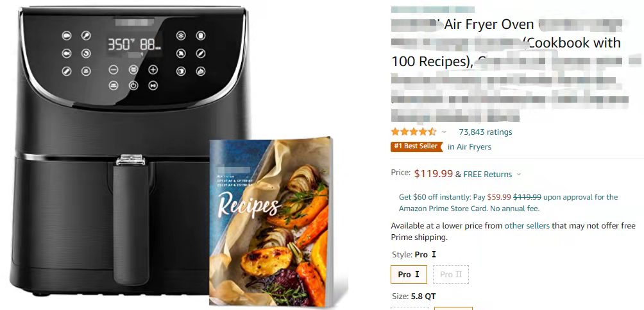Click the chicken drumstick preset icon
644x310 pixels.
[86, 35]
